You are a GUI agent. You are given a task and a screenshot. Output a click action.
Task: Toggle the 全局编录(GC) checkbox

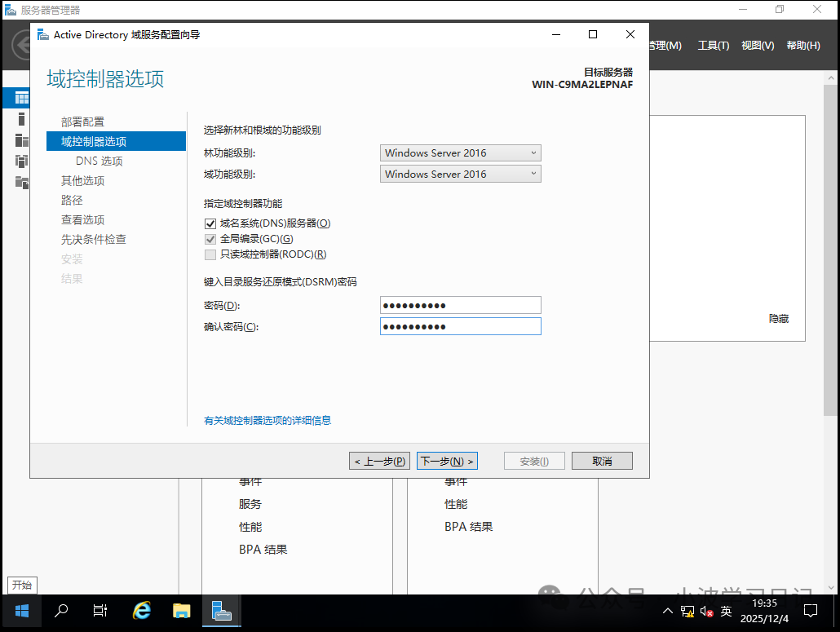point(210,240)
